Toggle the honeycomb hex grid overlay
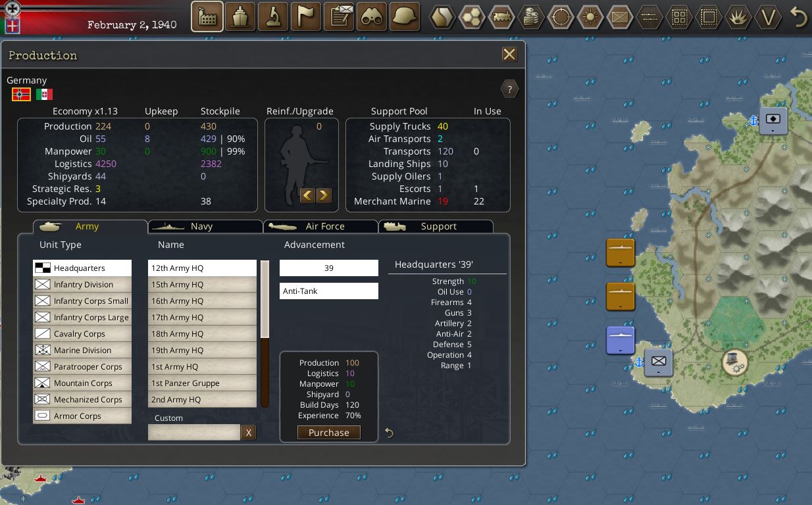812x505 pixels. tap(472, 16)
